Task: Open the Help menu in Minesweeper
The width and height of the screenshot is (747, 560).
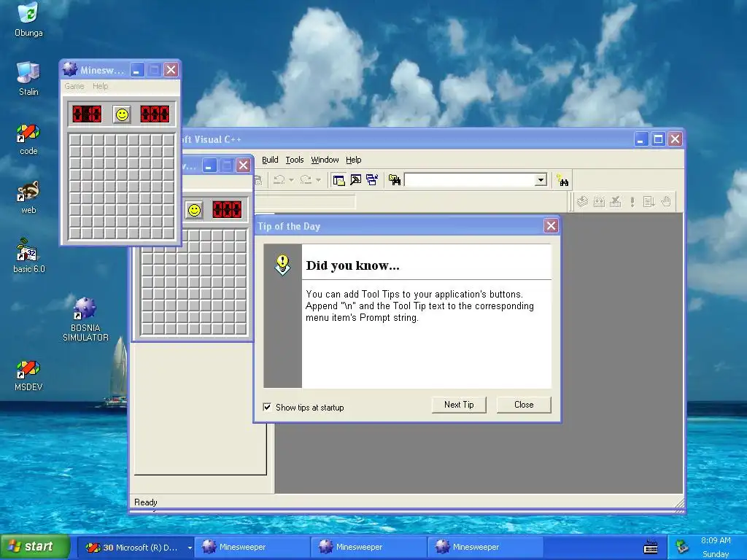Action: (100, 86)
